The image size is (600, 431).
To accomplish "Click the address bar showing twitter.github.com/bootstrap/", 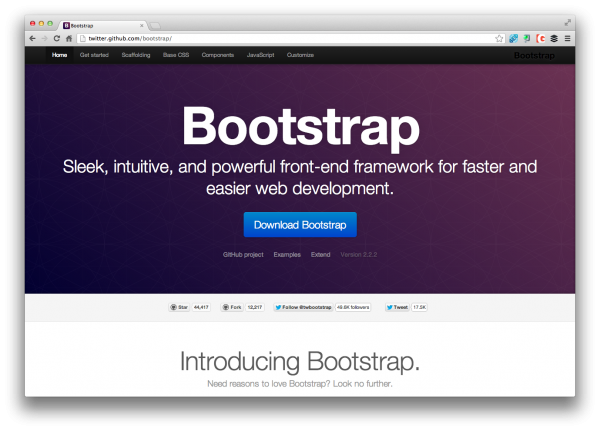I will [x=291, y=38].
